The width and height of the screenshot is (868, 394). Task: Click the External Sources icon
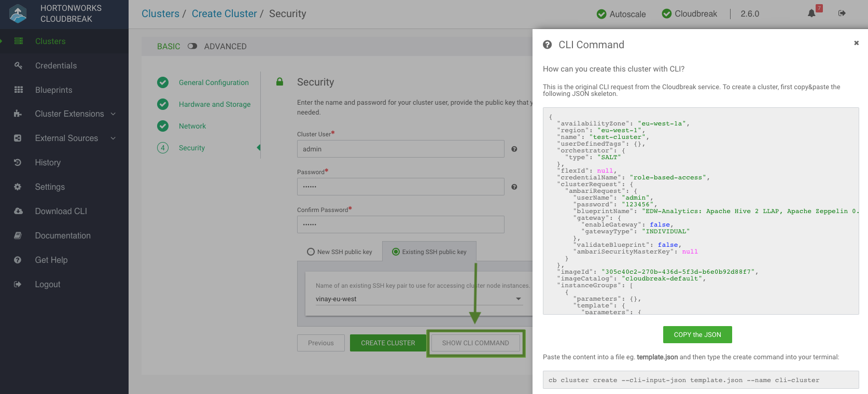point(18,138)
